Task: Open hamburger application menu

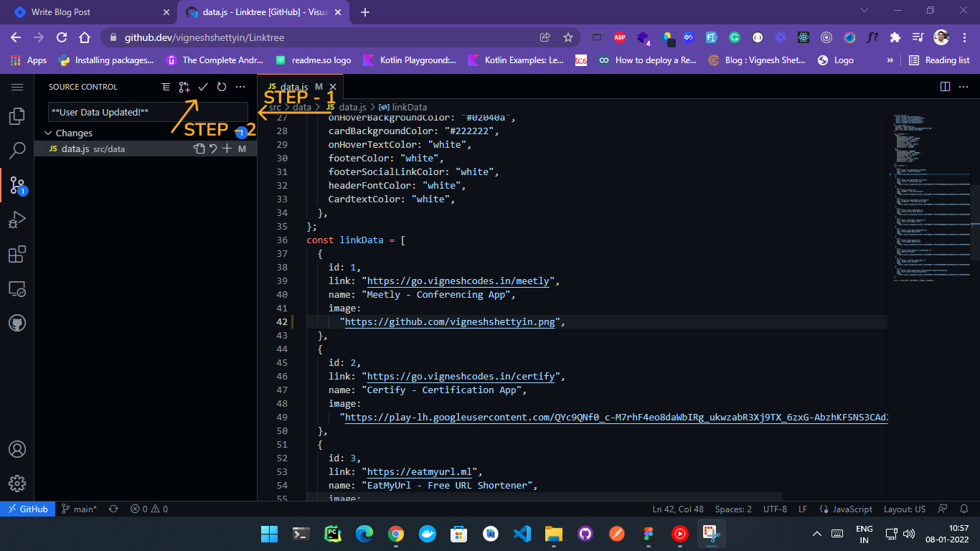Action: 17,87
